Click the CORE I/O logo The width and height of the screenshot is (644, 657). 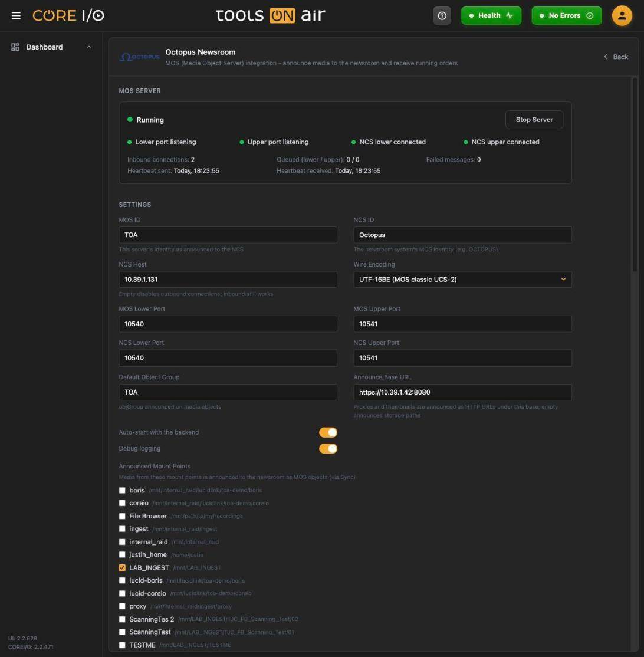coord(68,16)
